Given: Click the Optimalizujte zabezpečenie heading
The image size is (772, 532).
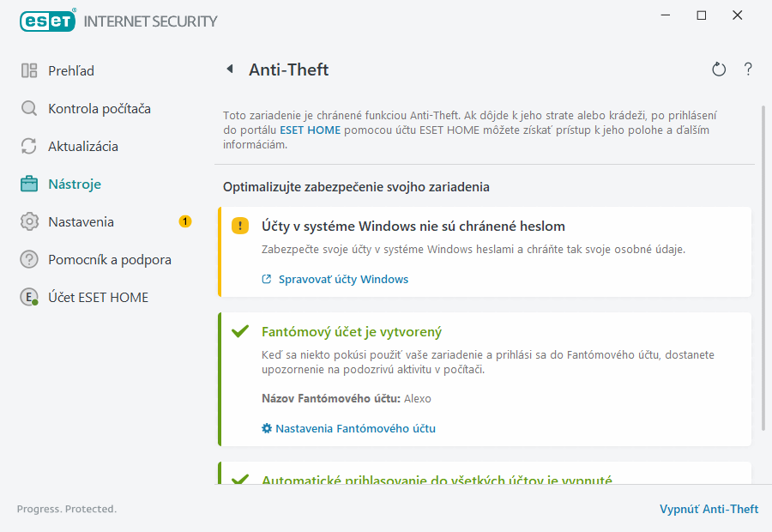Looking at the screenshot, I should pos(354,185).
